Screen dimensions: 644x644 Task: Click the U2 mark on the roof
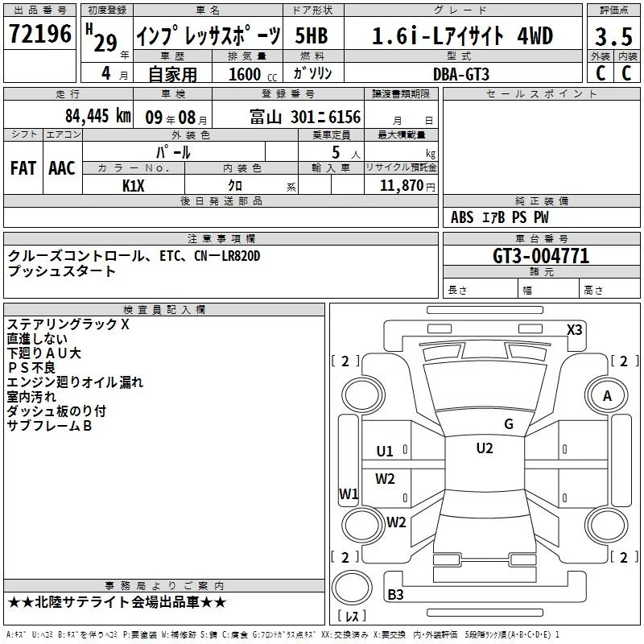[x=485, y=448]
